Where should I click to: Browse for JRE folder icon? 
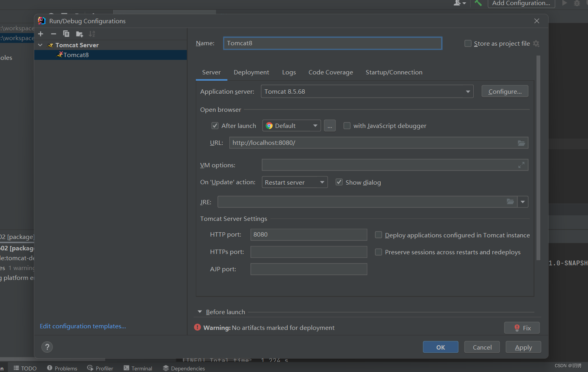pyautogui.click(x=510, y=202)
